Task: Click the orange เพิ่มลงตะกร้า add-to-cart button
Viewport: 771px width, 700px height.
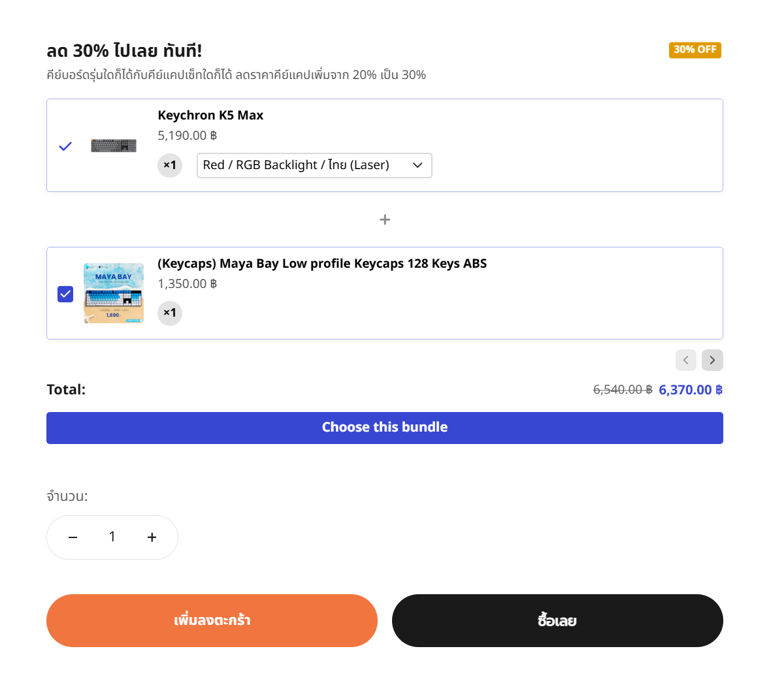Action: (212, 620)
